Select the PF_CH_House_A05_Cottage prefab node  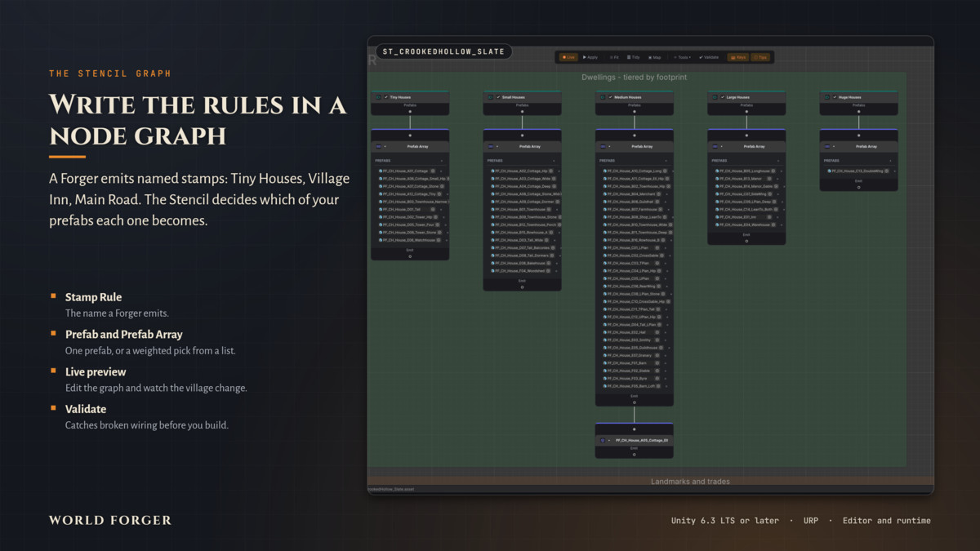pos(635,440)
